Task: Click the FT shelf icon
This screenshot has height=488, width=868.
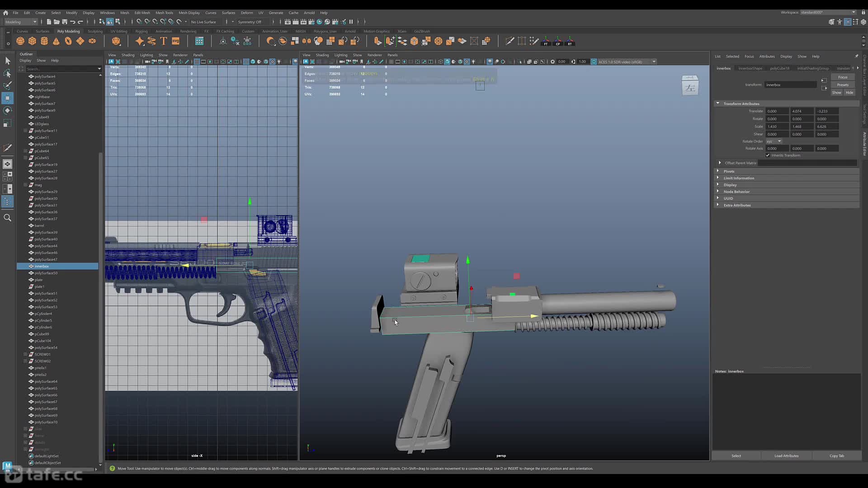Action: [546, 42]
